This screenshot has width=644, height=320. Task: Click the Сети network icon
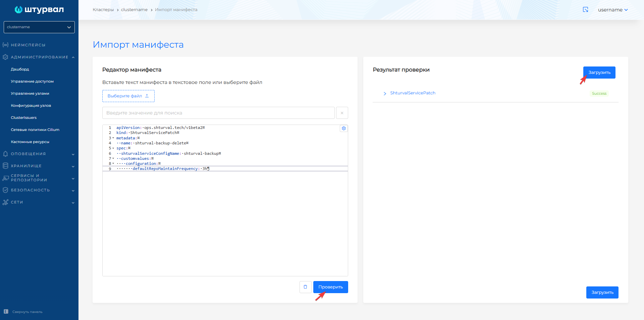(5, 202)
